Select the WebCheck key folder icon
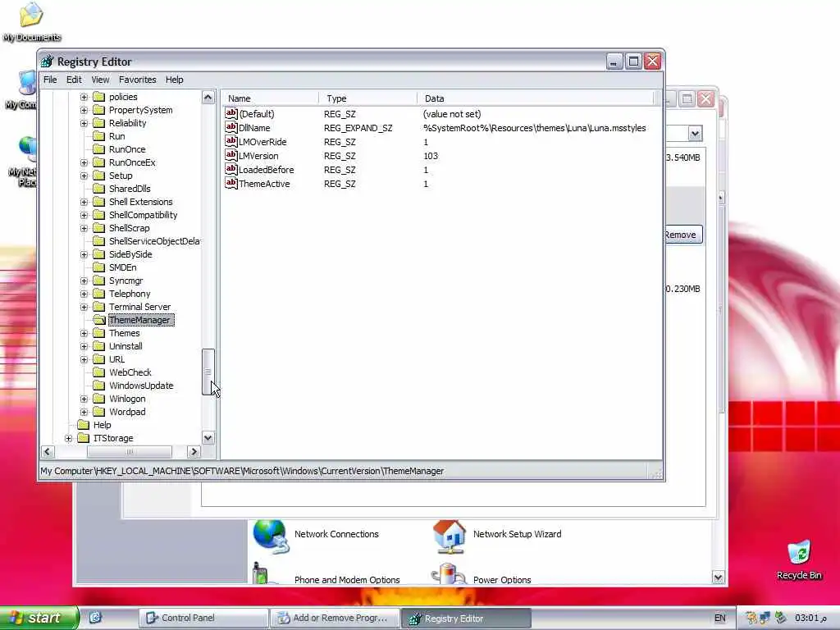Viewport: 840px width, 630px height. click(98, 372)
